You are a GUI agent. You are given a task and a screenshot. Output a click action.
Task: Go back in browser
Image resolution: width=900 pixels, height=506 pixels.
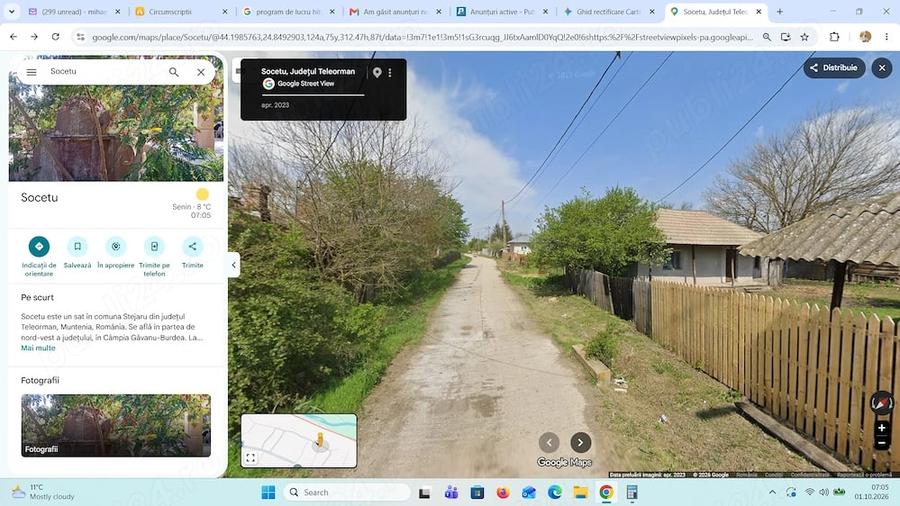click(x=14, y=37)
